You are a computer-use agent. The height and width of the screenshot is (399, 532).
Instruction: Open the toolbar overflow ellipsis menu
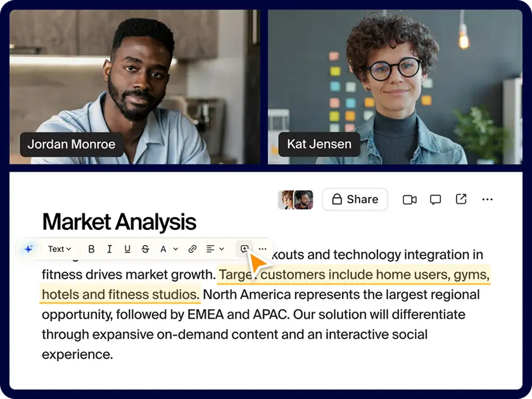(x=262, y=249)
